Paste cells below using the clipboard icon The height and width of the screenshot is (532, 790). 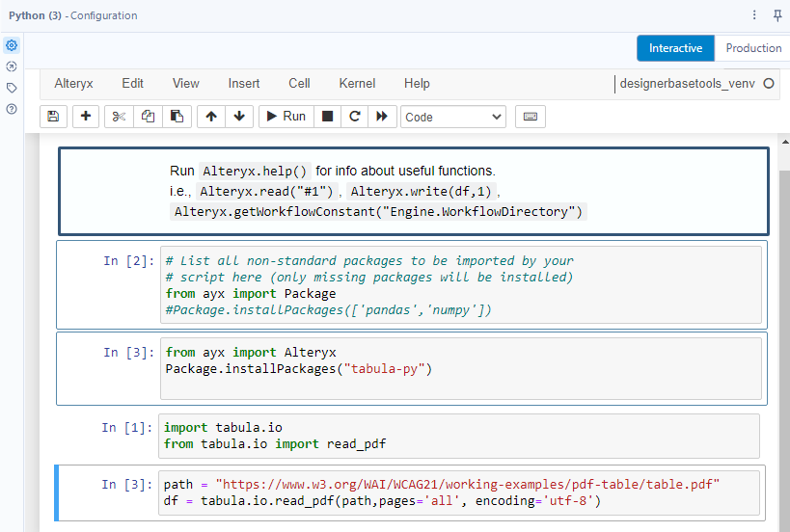pyautogui.click(x=177, y=117)
